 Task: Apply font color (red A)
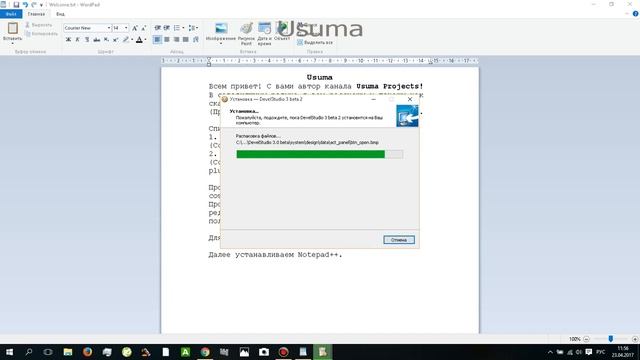[139, 40]
